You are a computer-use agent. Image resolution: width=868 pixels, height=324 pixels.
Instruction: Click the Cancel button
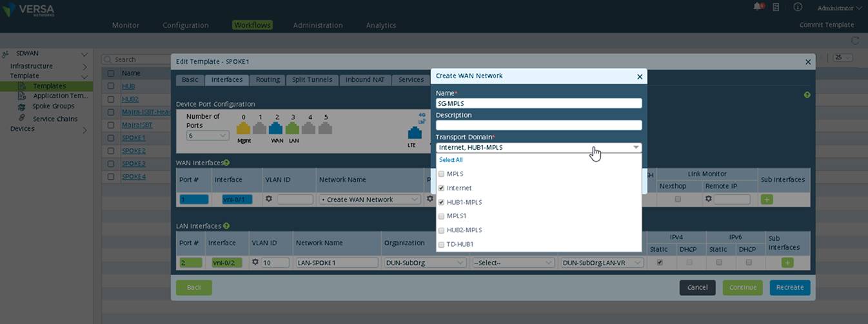[x=697, y=287]
